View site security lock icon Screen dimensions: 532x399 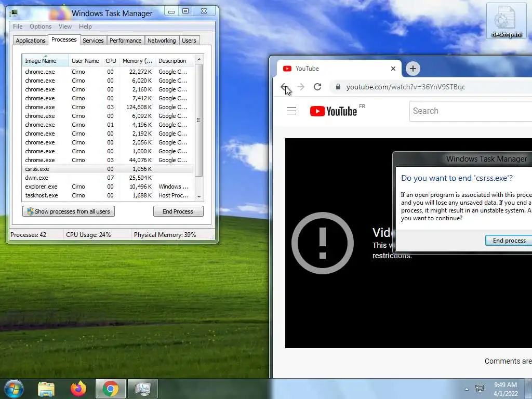click(x=338, y=87)
